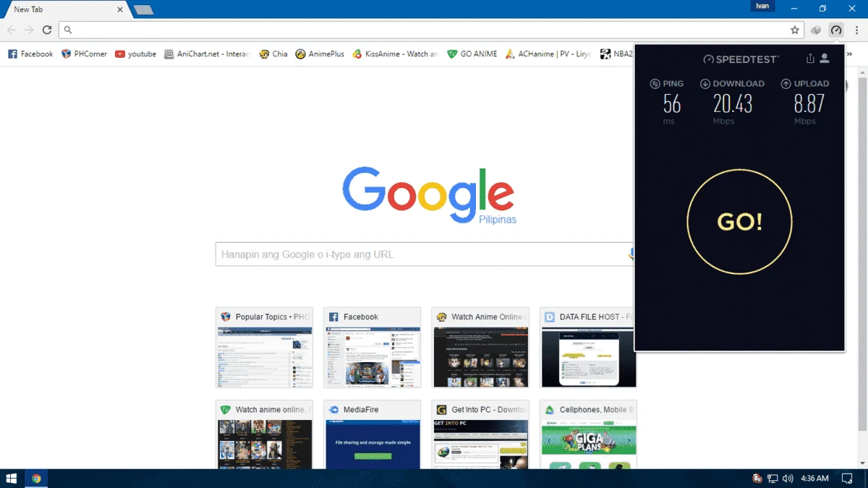Screen dimensions: 868x488
Task: Open the youtube bookmark
Action: 135,53
